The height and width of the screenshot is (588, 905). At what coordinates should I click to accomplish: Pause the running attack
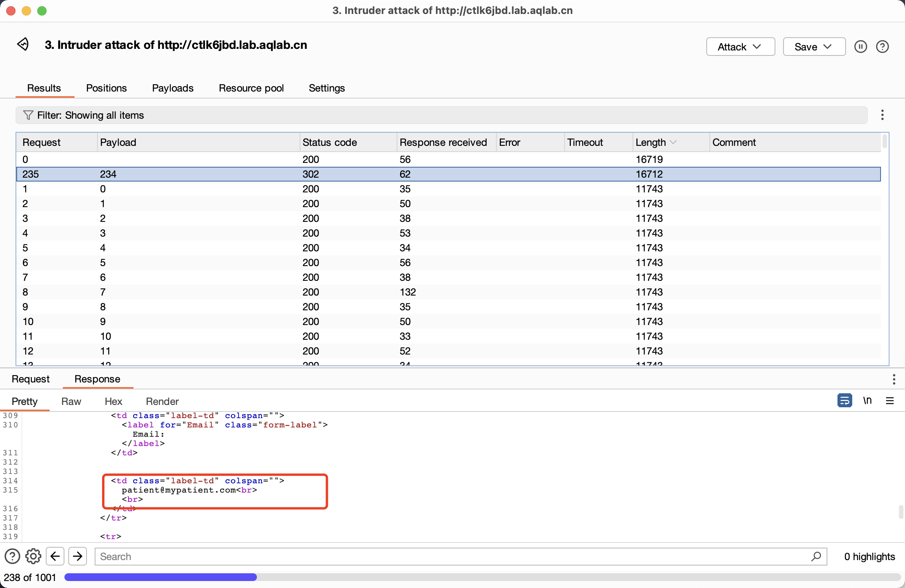point(860,47)
